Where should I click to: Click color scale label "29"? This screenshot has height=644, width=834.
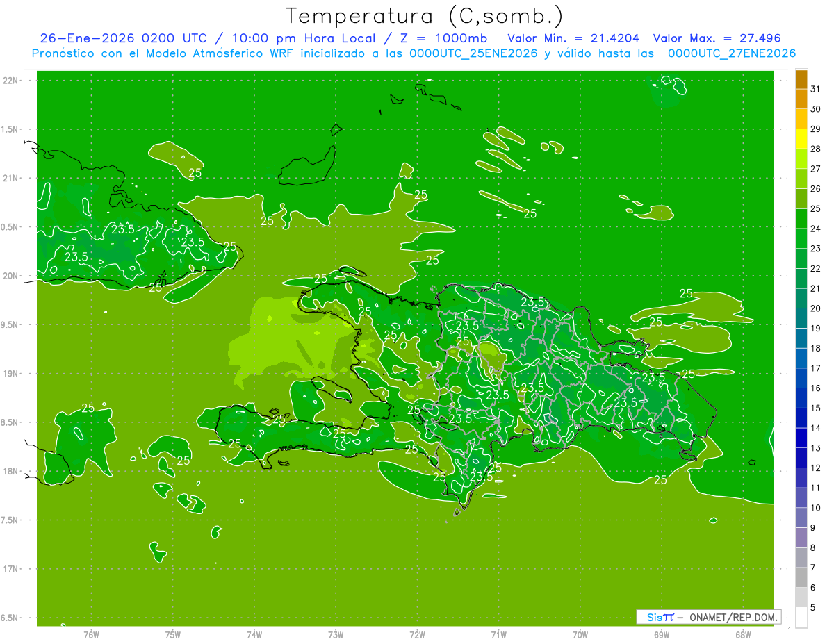[815, 129]
